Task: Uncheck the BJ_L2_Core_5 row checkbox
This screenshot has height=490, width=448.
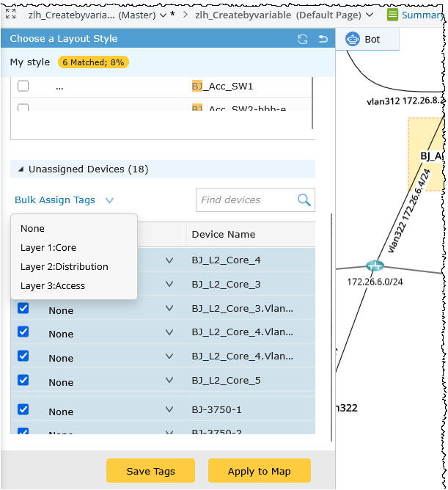Action: [23, 381]
